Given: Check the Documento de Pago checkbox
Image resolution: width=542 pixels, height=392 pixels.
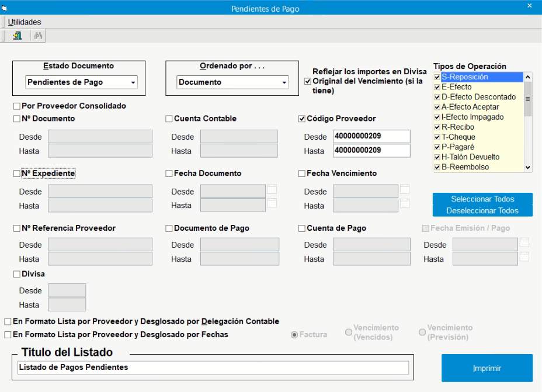Looking at the screenshot, I should pyautogui.click(x=169, y=228).
